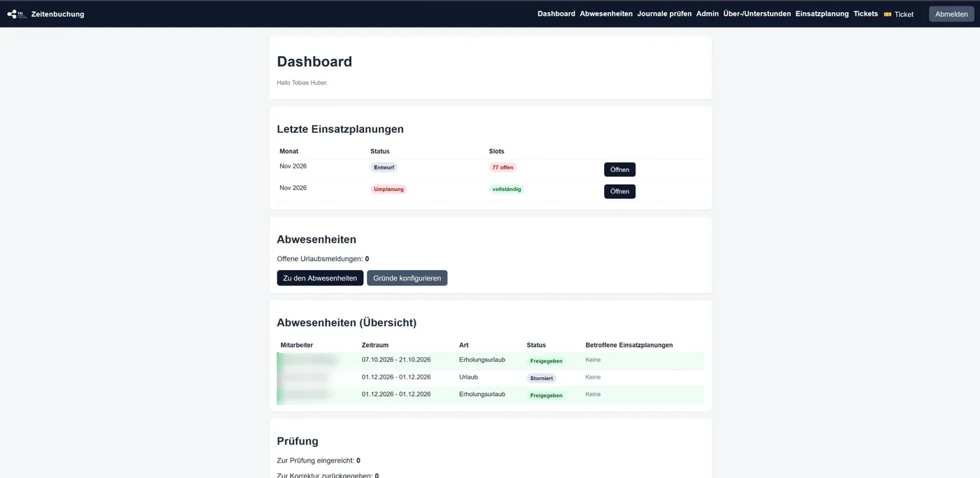Click the Slots column header
This screenshot has height=478, width=980.
click(496, 151)
